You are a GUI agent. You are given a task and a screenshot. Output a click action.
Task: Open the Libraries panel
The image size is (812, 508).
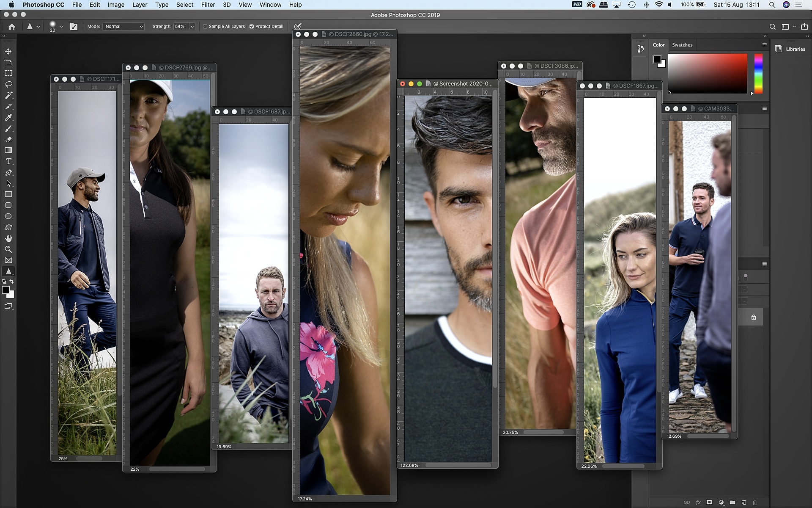click(790, 49)
